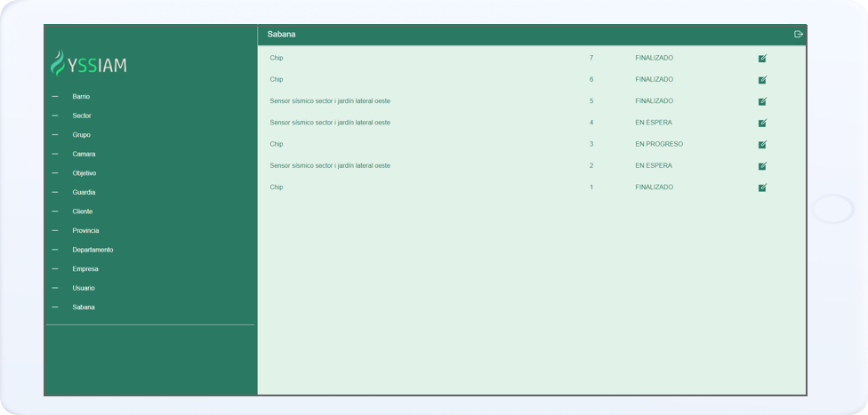Viewport: 868px width, 415px height.
Task: Click Sabana in the sidebar menu
Action: click(84, 307)
